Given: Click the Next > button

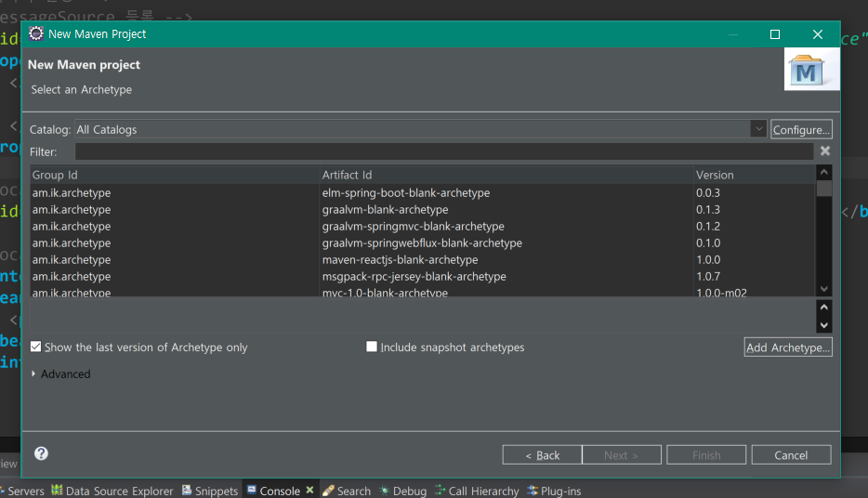Looking at the screenshot, I should (622, 455).
